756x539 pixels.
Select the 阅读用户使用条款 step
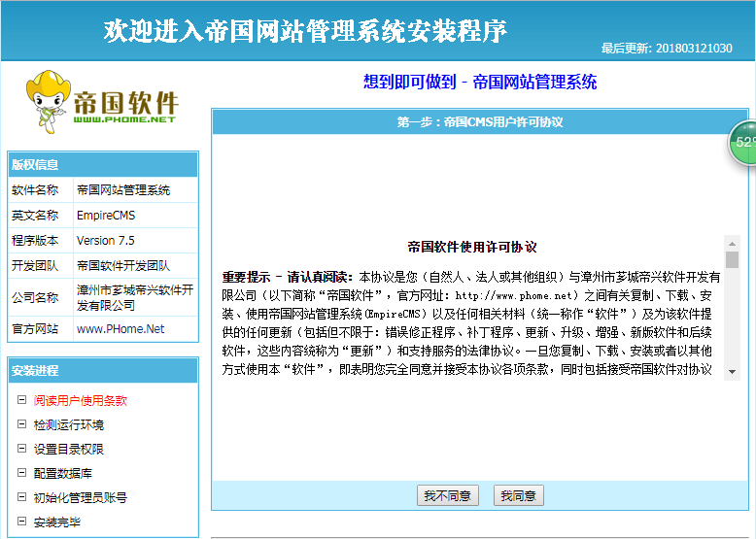(x=80, y=400)
